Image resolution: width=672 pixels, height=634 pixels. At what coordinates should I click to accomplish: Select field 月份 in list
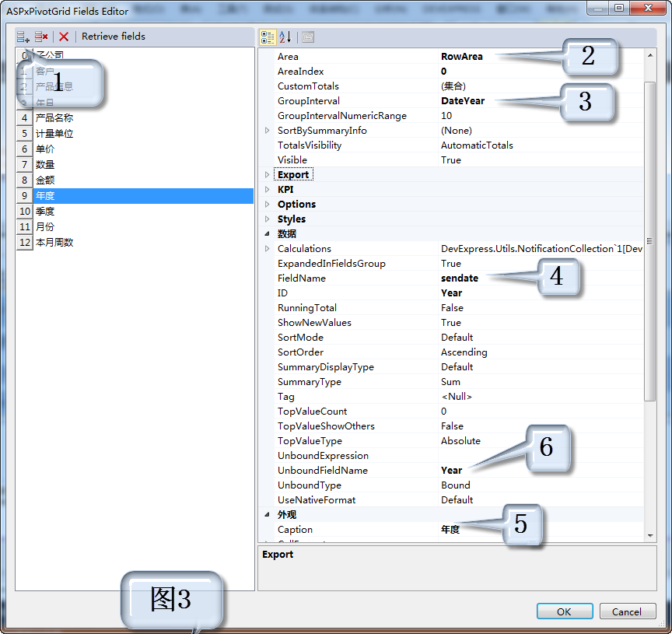[x=135, y=227]
